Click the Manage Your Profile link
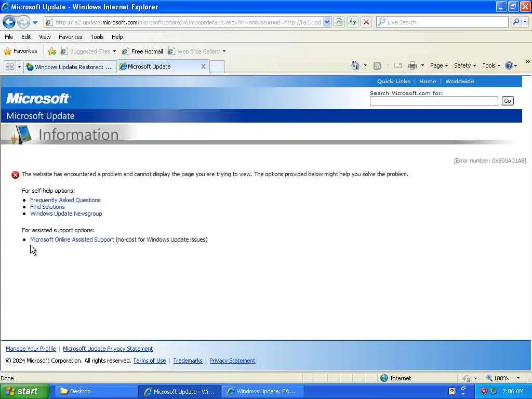Image resolution: width=532 pixels, height=399 pixels. pyautogui.click(x=31, y=349)
